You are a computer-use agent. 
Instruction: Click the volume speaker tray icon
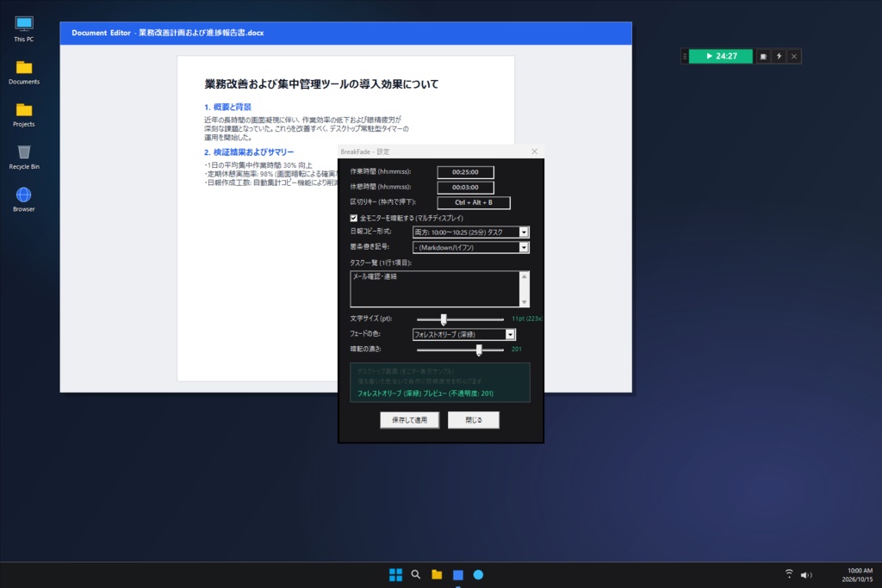[x=806, y=574]
